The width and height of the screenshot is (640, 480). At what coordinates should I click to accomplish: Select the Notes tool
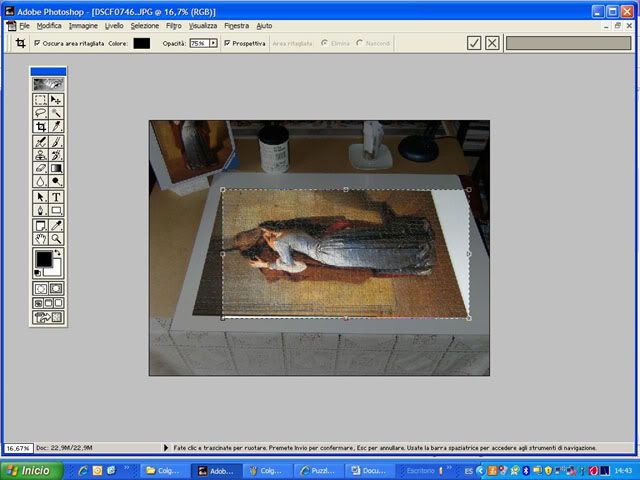pyautogui.click(x=40, y=226)
